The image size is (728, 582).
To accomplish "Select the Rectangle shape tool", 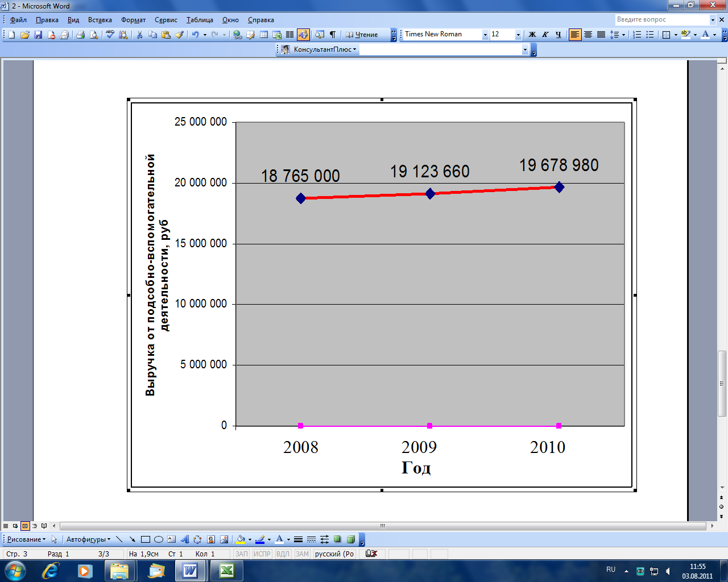I will (146, 539).
